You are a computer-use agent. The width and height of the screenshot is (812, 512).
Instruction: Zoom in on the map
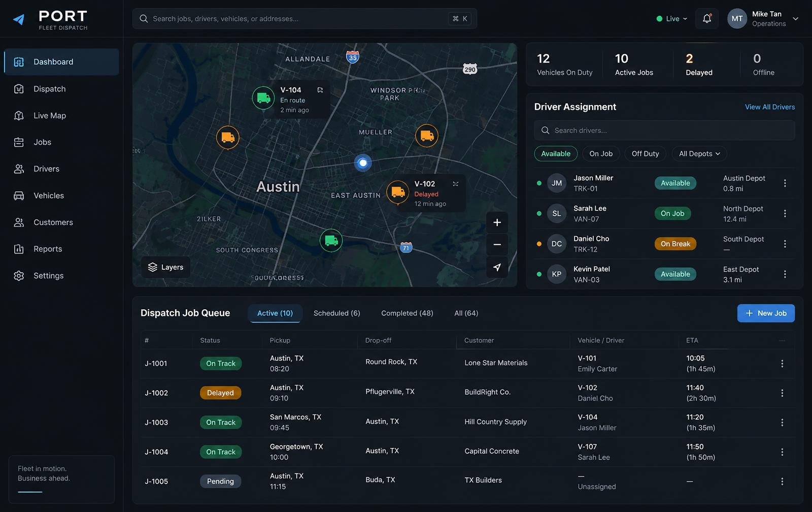coord(497,222)
